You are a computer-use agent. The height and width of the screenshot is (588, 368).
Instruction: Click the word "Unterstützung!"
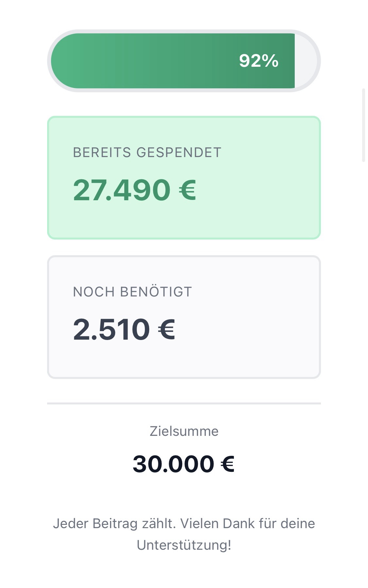pyautogui.click(x=184, y=545)
